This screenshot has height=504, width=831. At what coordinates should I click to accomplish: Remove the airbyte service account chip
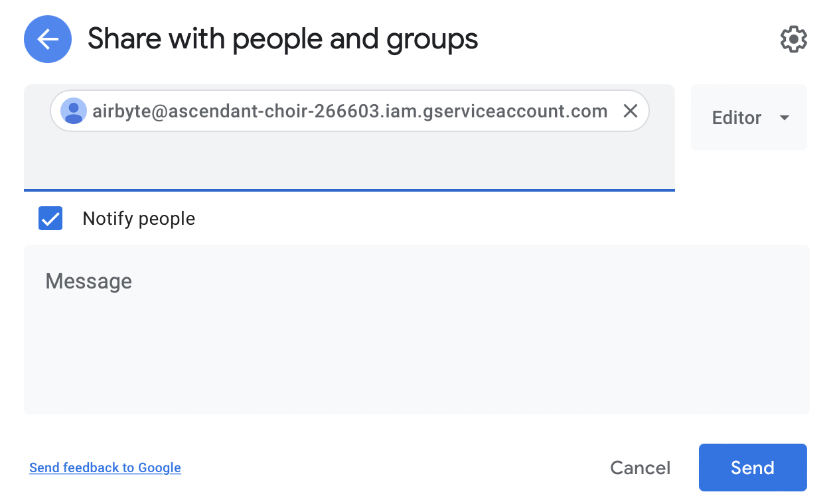click(x=631, y=111)
